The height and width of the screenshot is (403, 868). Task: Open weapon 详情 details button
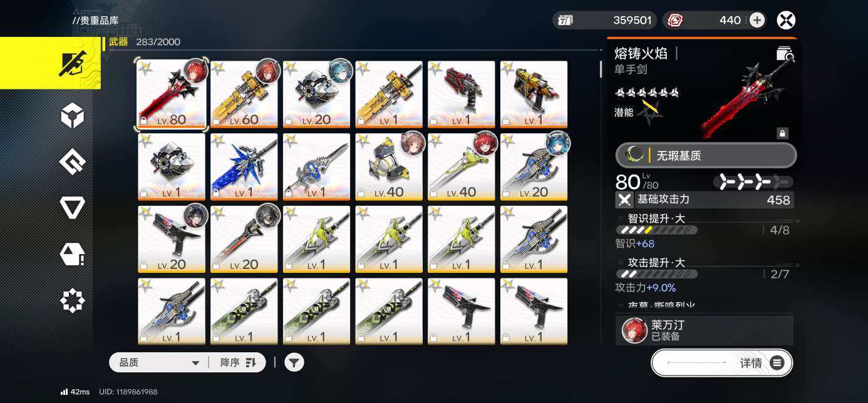(722, 363)
